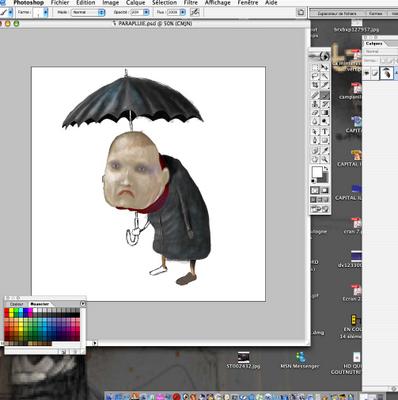Screen dimensions: 398x400
Task: Open the Calque menu
Action: click(x=135, y=3)
